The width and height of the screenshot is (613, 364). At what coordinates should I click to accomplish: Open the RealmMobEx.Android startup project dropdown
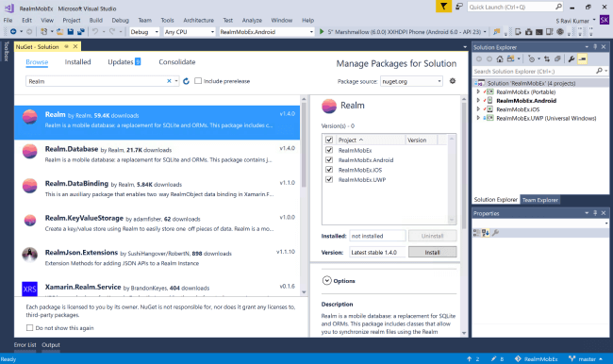(267, 32)
